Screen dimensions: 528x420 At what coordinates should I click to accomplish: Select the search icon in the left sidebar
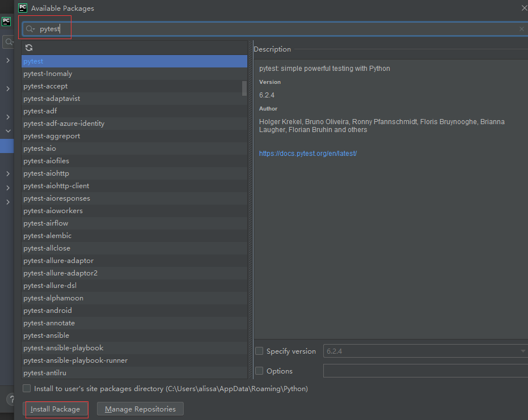[x=9, y=41]
